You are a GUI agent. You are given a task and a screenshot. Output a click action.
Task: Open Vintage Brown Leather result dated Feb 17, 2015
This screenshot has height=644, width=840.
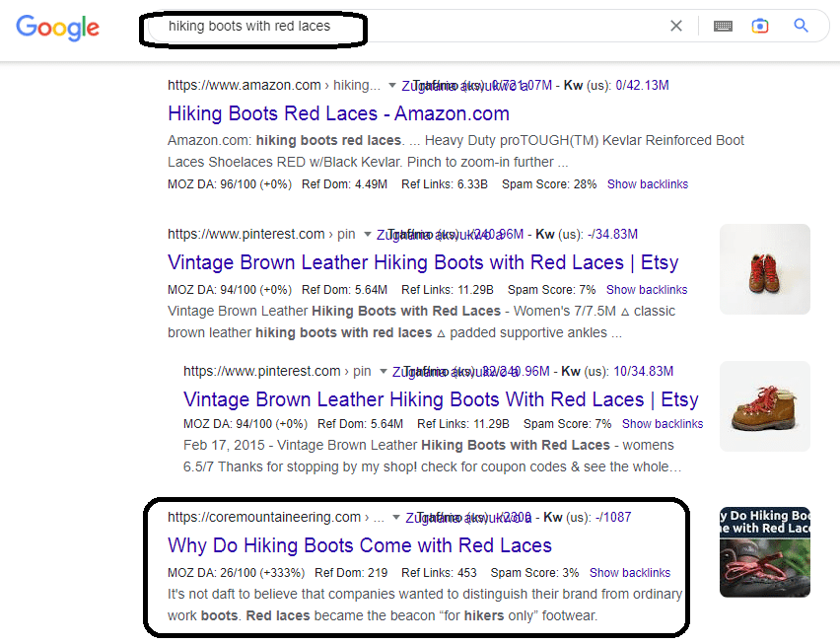pyautogui.click(x=441, y=399)
